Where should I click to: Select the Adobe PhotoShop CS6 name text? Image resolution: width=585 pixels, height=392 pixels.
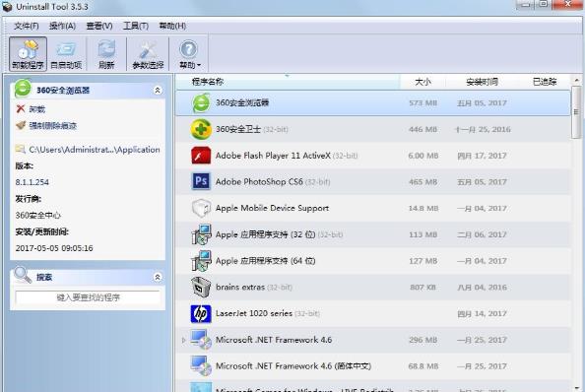coord(259,181)
